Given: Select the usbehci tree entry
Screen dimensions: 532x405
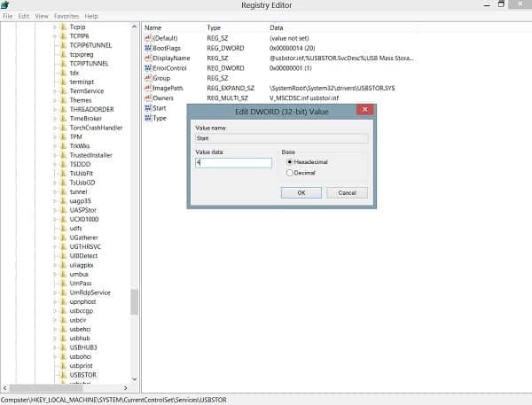Looking at the screenshot, I should 80,329.
